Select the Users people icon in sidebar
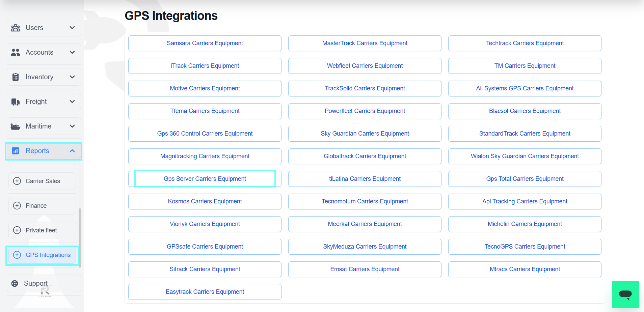644x312 pixels. click(16, 28)
